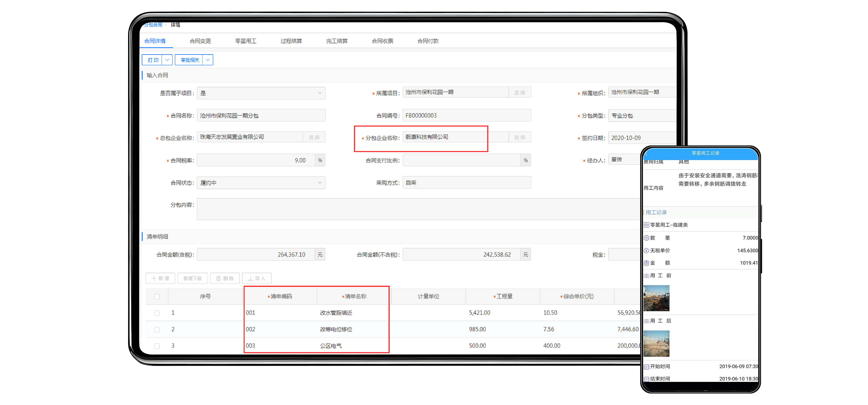Open the 合同状态 dropdown
The width and height of the screenshot is (868, 405).
click(261, 183)
